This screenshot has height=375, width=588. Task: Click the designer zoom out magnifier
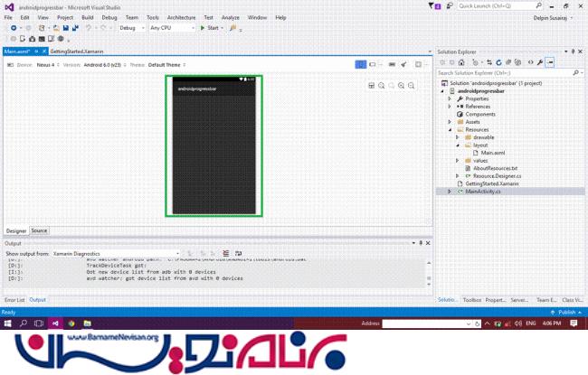(x=412, y=86)
